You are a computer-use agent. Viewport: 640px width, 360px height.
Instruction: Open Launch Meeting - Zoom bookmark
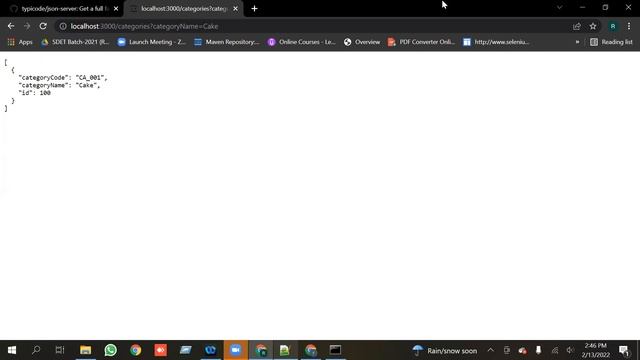coord(151,42)
